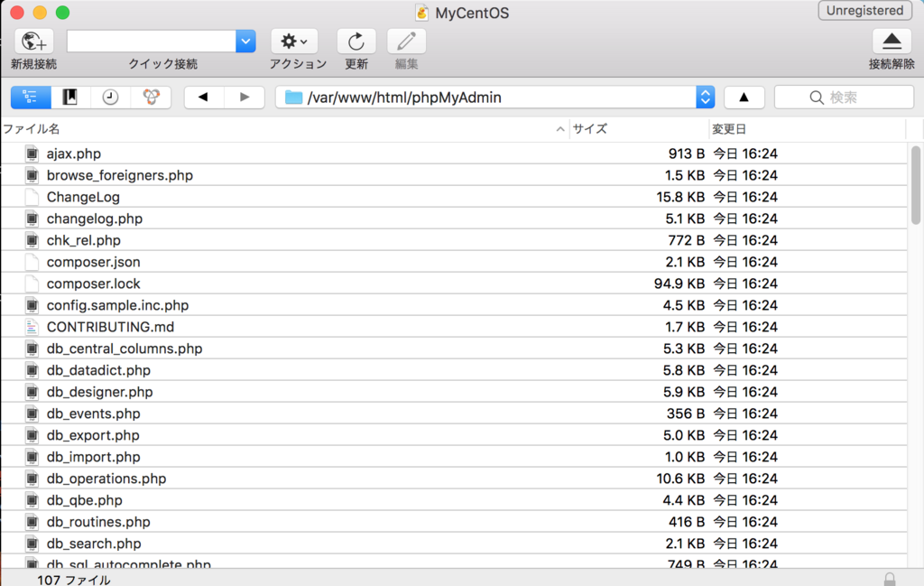
Task: Click the 772 B size value
Action: coord(687,240)
